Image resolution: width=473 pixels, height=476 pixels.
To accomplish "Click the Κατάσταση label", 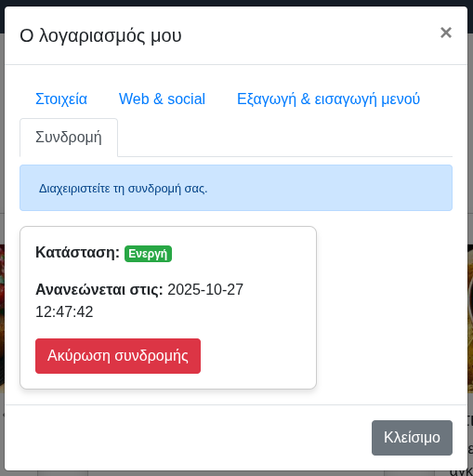I will pos(77,252).
